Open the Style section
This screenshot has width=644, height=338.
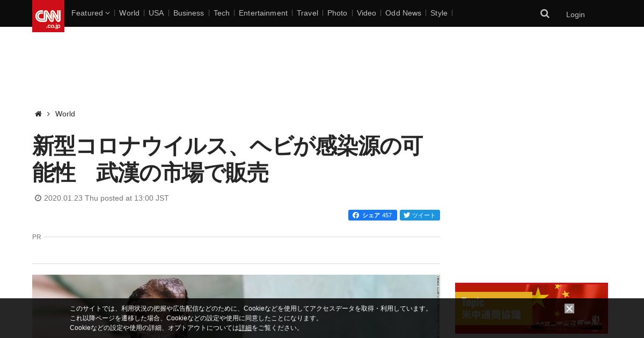(439, 13)
